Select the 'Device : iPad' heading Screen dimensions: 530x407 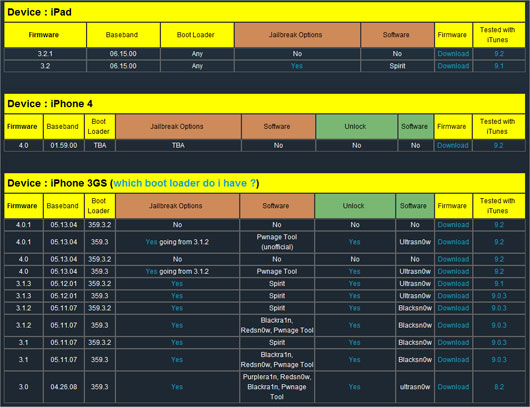40,12
